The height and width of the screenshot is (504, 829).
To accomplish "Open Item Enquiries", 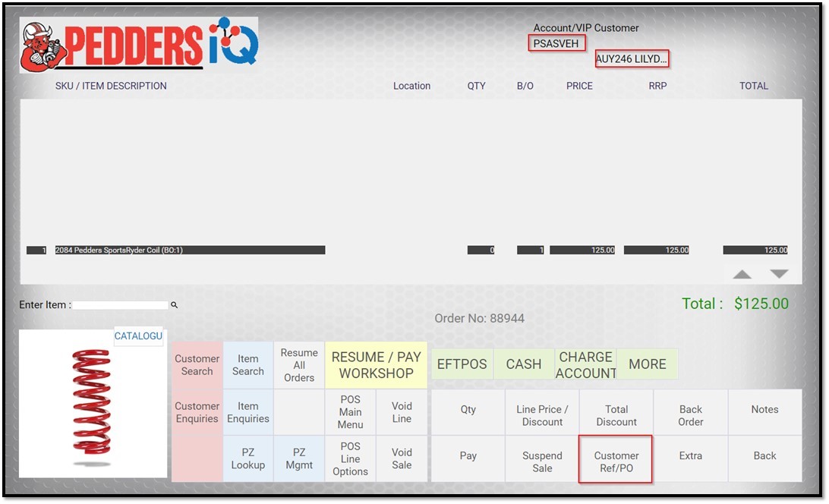I will [x=248, y=412].
